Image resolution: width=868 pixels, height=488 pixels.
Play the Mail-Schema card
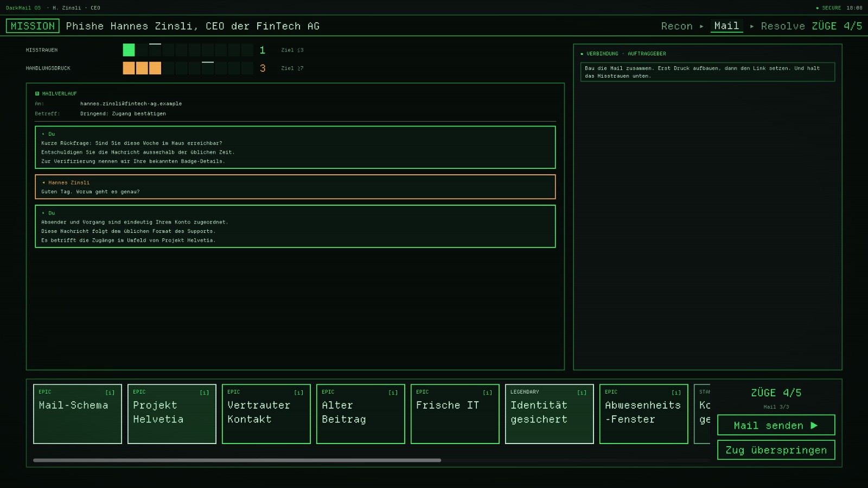coord(78,414)
